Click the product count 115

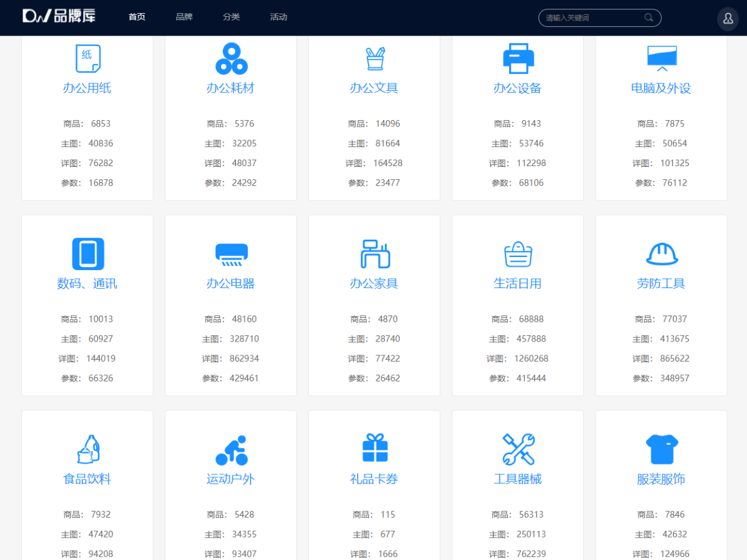point(388,515)
